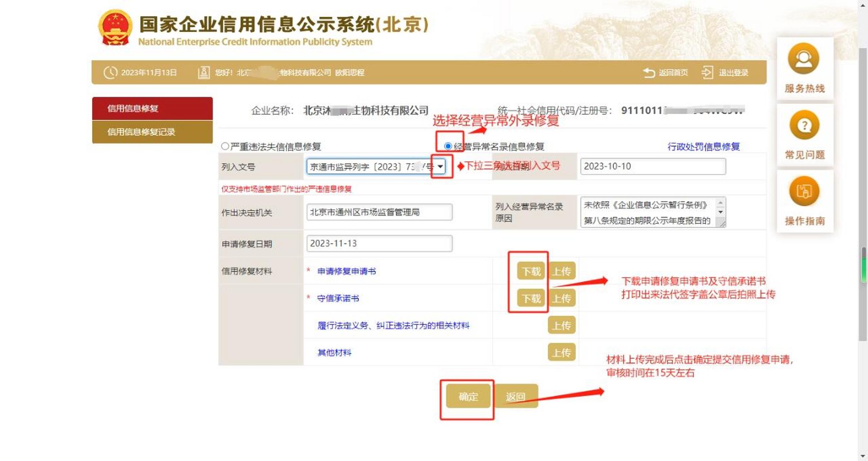Click the national emblem logo
Image resolution: width=868 pixels, height=461 pixels.
click(115, 28)
